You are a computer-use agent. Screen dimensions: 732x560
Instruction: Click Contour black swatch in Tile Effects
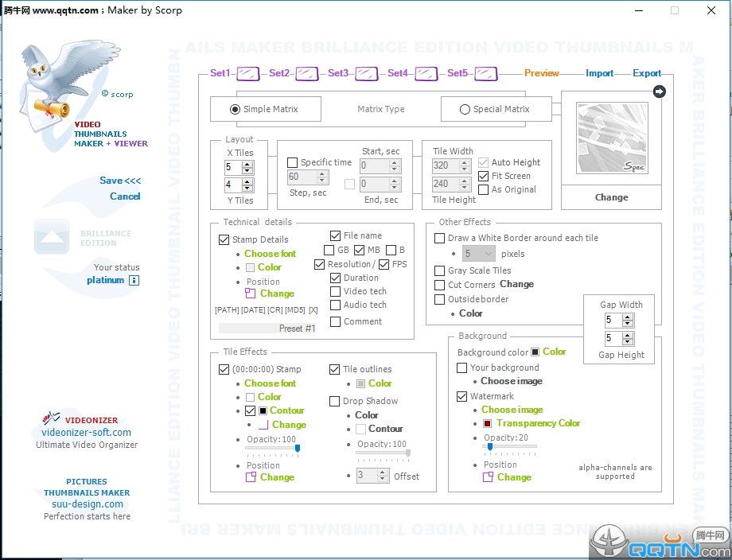pos(263,410)
